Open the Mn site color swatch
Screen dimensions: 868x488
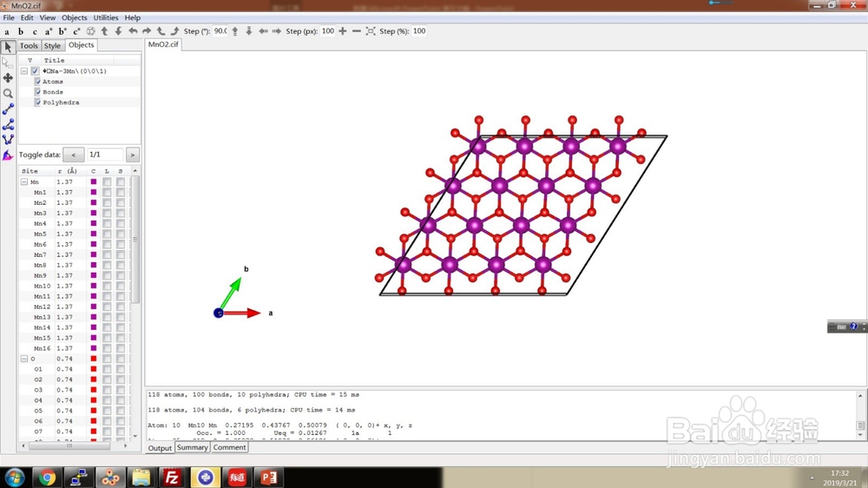point(94,181)
